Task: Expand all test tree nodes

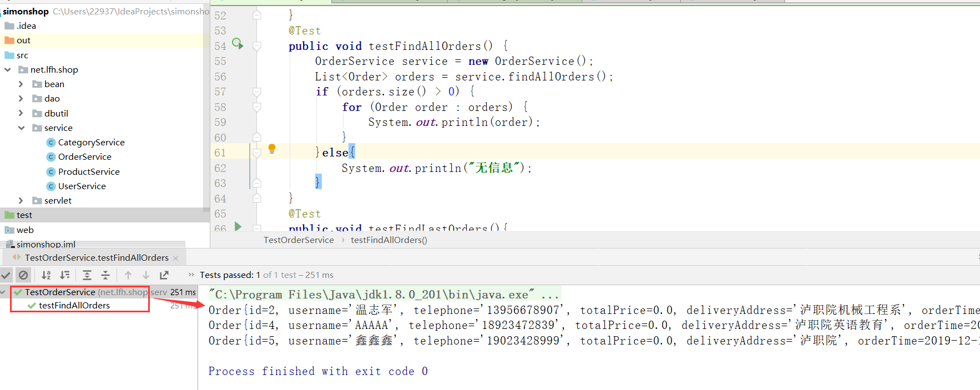Action: 87,275
